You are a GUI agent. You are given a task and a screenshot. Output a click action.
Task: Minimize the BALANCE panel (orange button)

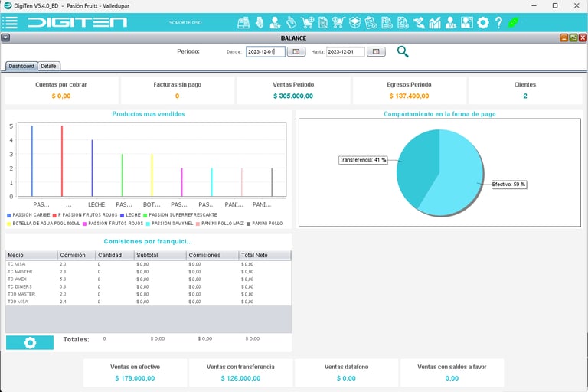point(563,38)
